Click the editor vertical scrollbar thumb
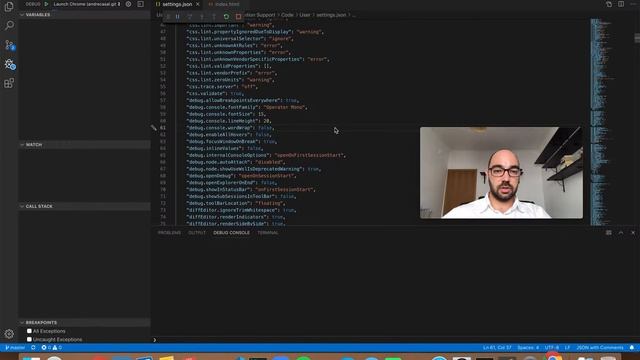 click(x=637, y=38)
